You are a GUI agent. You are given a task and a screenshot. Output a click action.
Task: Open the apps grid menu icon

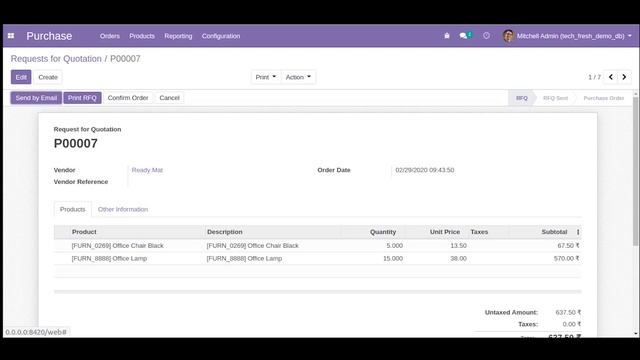[11, 36]
